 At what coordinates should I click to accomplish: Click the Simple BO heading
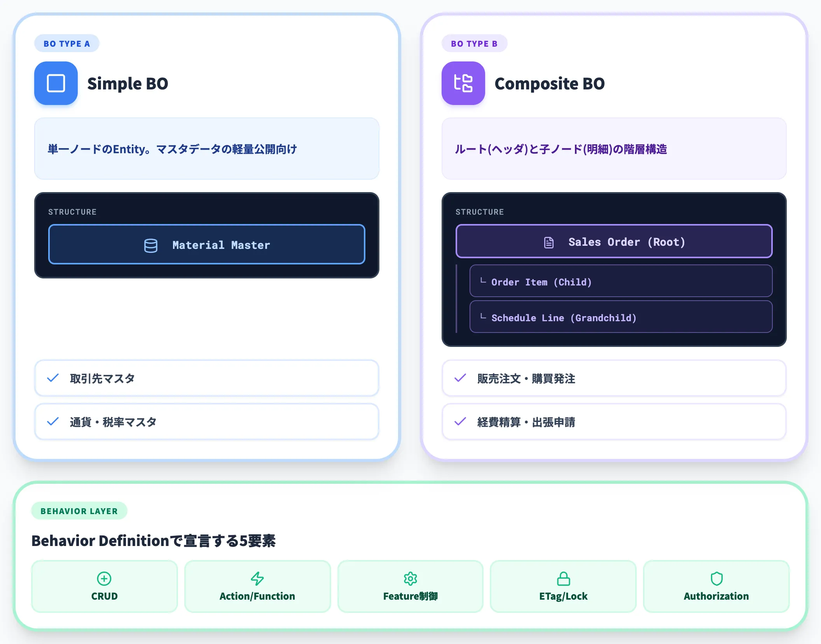coord(128,84)
